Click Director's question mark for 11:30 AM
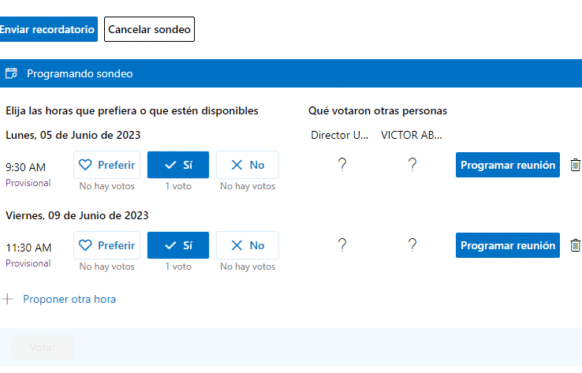Image resolution: width=582 pixels, height=373 pixels. (x=342, y=245)
